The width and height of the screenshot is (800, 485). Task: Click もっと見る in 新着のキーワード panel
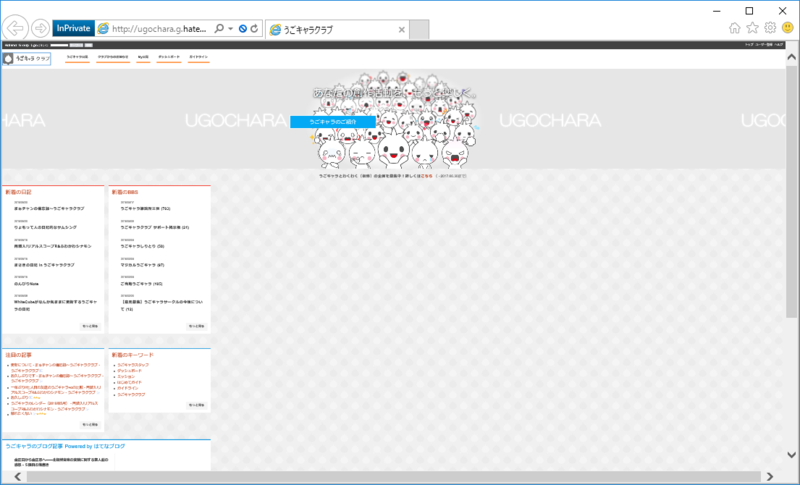coord(196,405)
